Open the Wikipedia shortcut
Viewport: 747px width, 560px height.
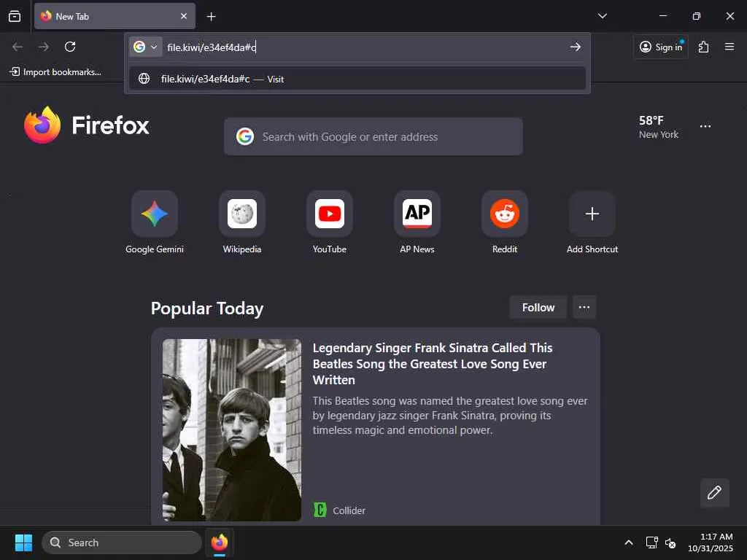click(242, 222)
